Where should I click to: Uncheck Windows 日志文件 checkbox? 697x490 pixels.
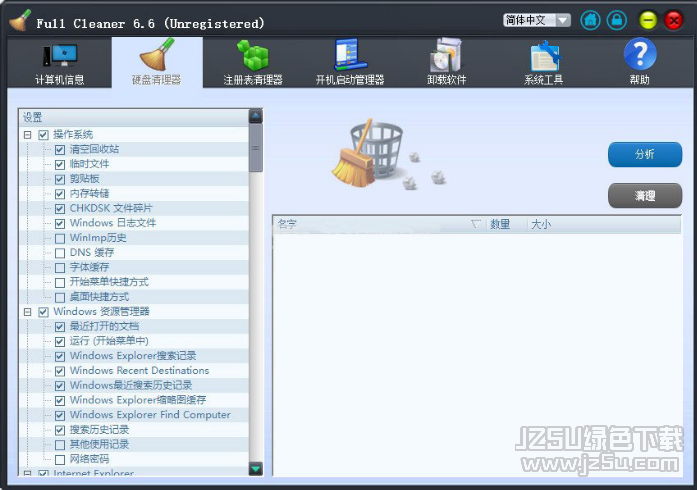pos(60,223)
